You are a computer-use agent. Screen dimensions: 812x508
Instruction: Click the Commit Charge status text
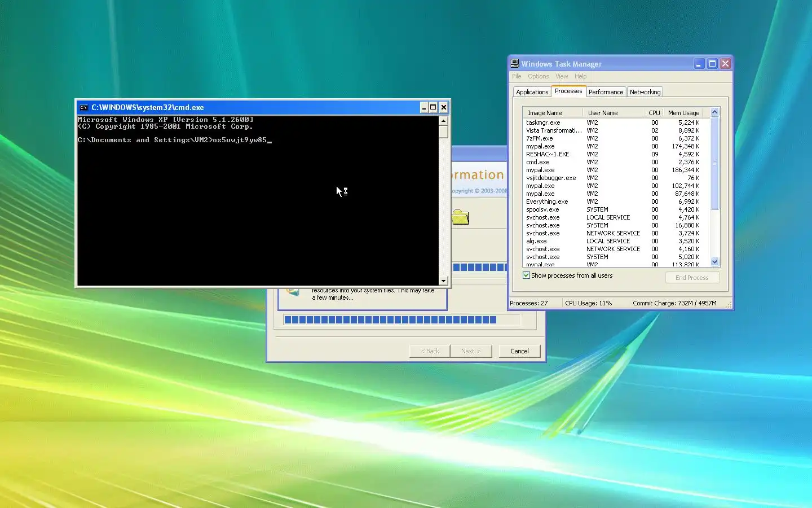click(x=674, y=303)
